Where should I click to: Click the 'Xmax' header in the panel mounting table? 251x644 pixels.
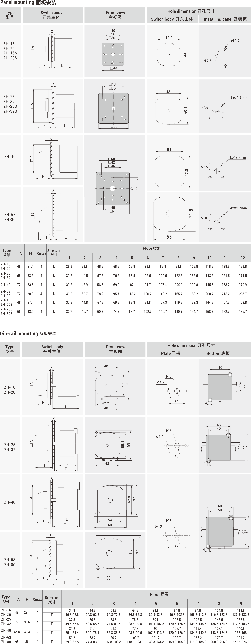point(41,253)
